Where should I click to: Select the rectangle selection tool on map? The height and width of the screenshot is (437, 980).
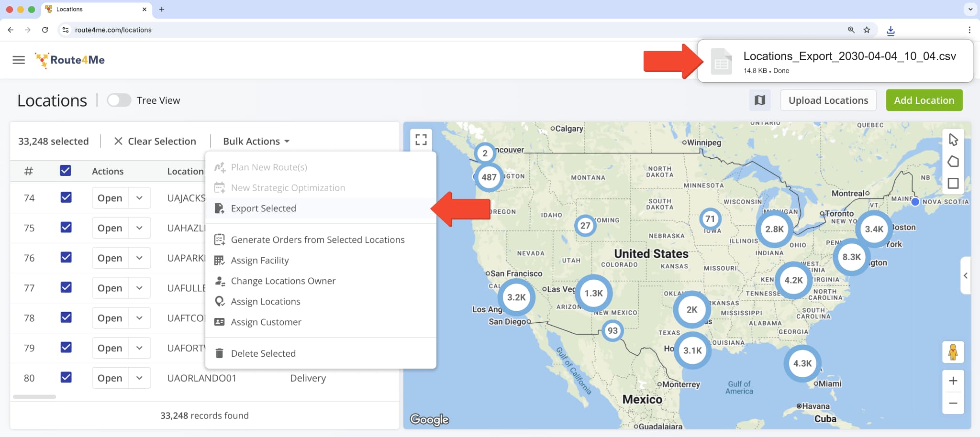click(x=953, y=184)
